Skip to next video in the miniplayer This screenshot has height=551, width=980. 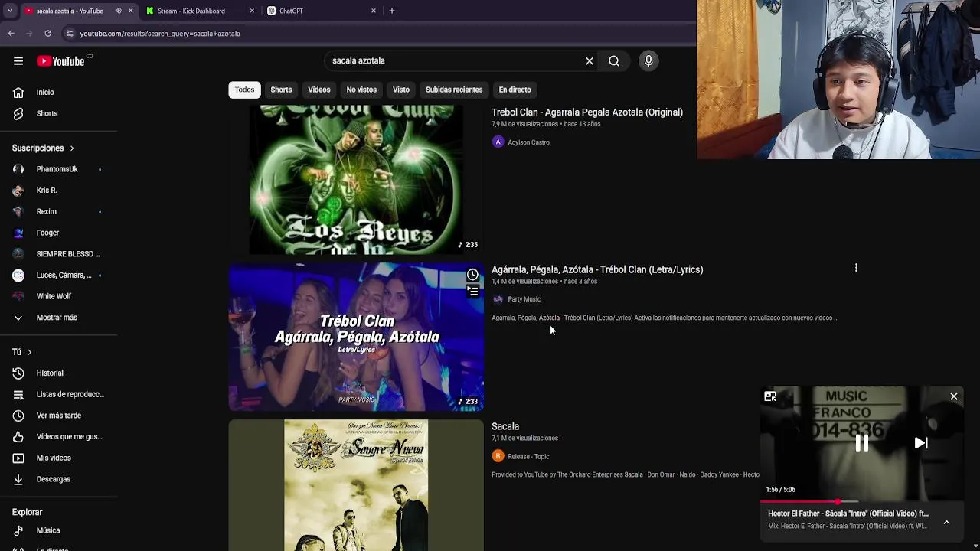[x=921, y=443]
